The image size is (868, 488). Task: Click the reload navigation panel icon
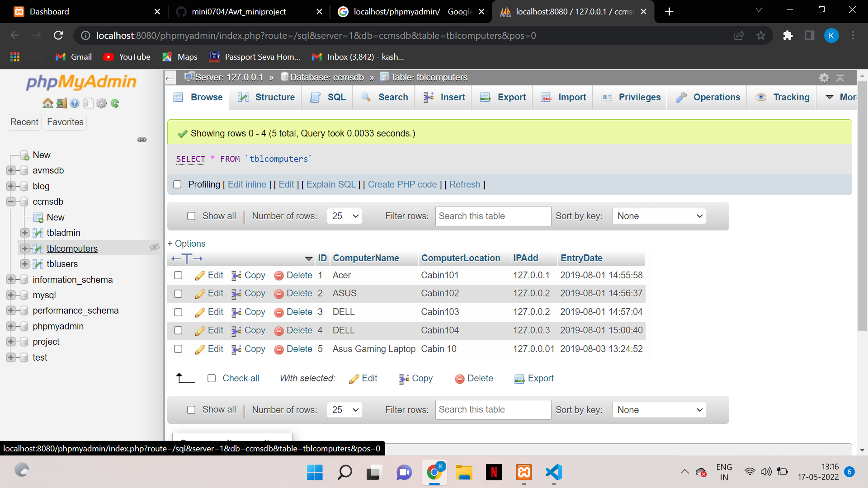pyautogui.click(x=115, y=103)
